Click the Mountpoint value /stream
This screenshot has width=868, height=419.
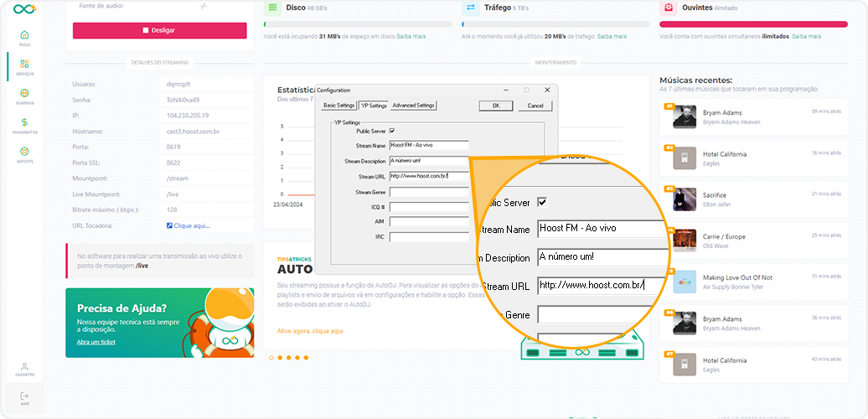click(177, 178)
